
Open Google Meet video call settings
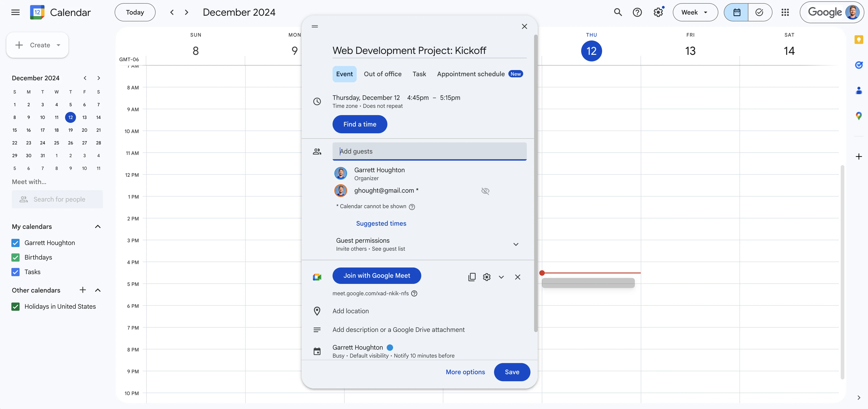tap(487, 277)
